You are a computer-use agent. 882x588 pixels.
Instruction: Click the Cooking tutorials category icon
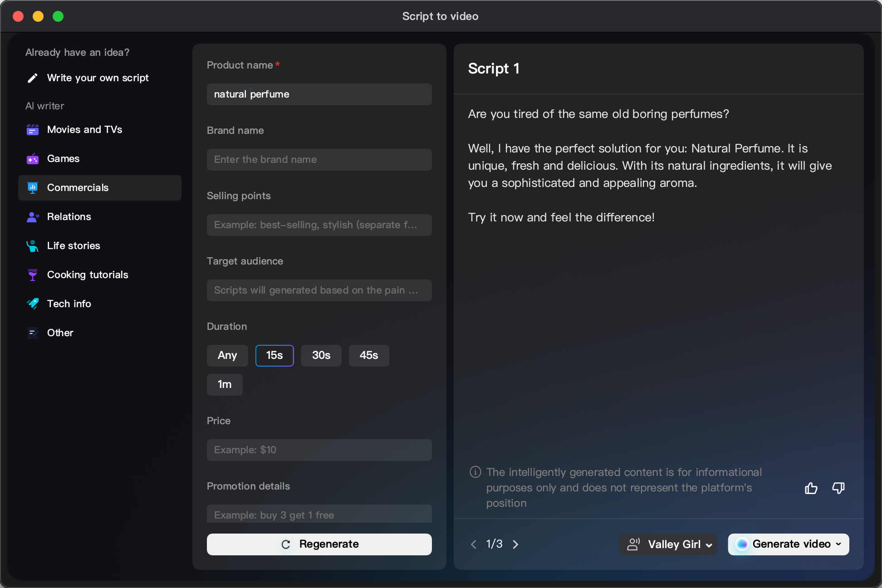pos(32,274)
